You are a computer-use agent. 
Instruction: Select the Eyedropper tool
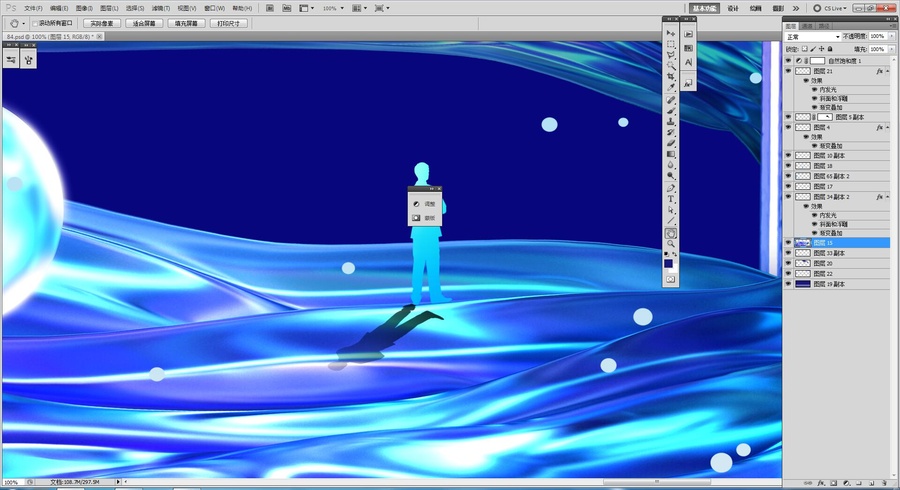point(670,87)
